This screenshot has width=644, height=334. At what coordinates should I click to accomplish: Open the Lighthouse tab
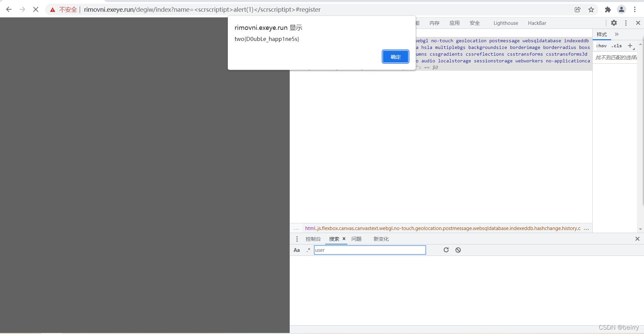click(506, 23)
